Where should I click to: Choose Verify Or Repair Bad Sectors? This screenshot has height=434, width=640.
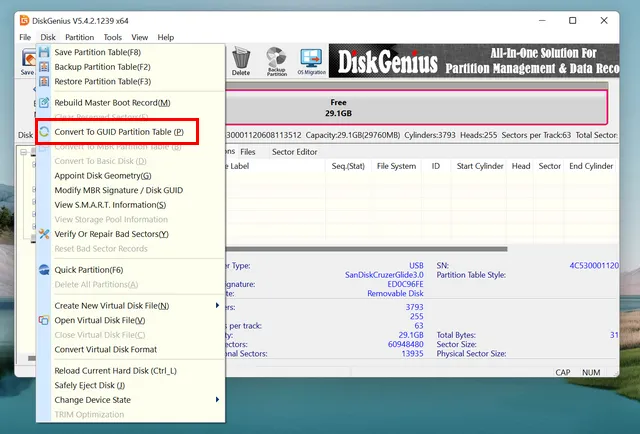point(131,234)
